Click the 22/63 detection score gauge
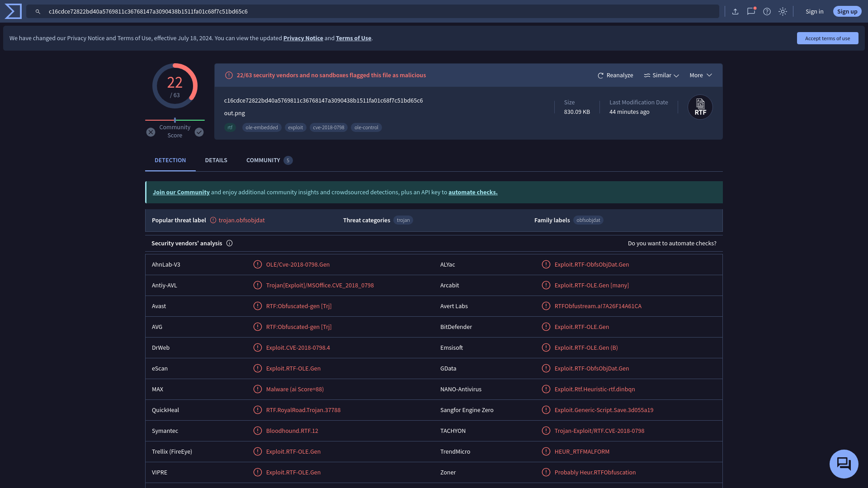 pos(175,86)
